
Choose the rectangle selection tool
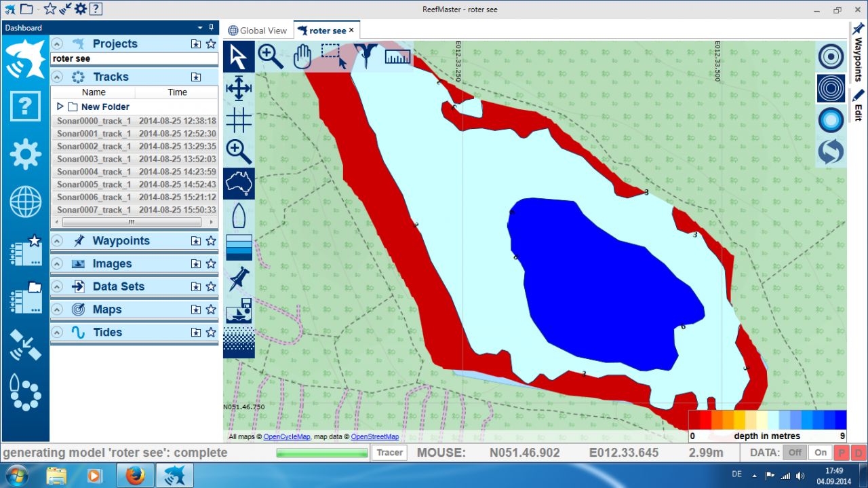point(333,56)
